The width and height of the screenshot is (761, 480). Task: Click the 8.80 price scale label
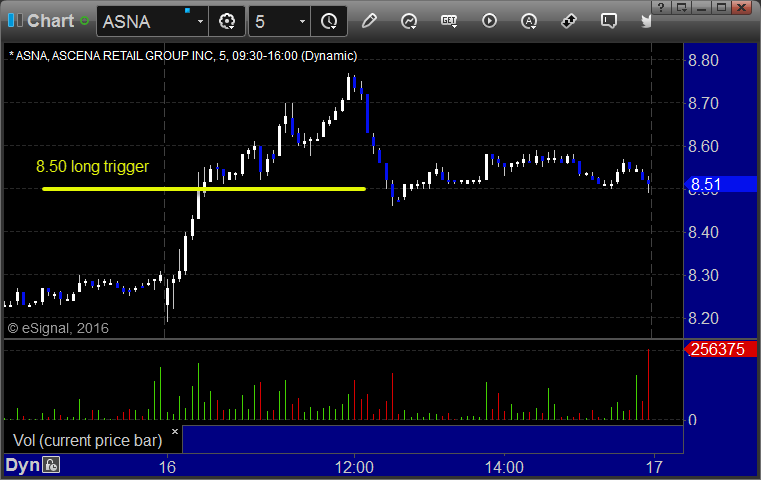(x=703, y=60)
